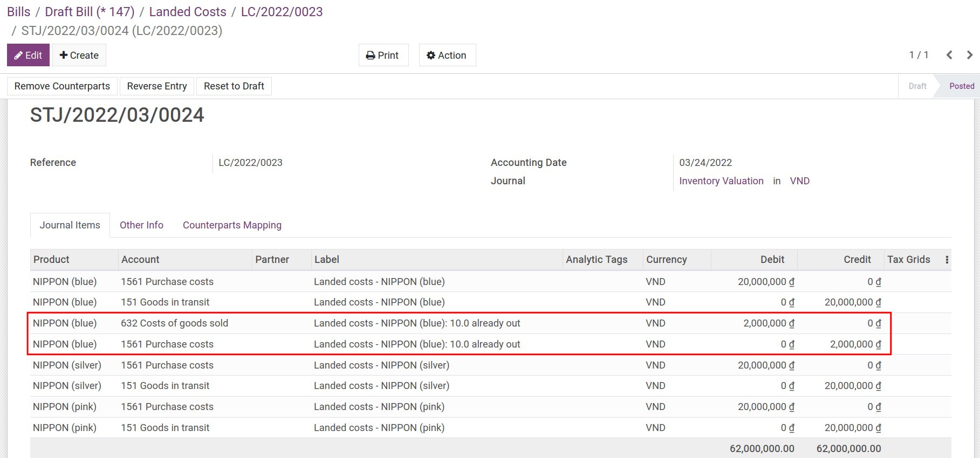Open the Action gear menu
980x458 pixels.
[x=447, y=55]
